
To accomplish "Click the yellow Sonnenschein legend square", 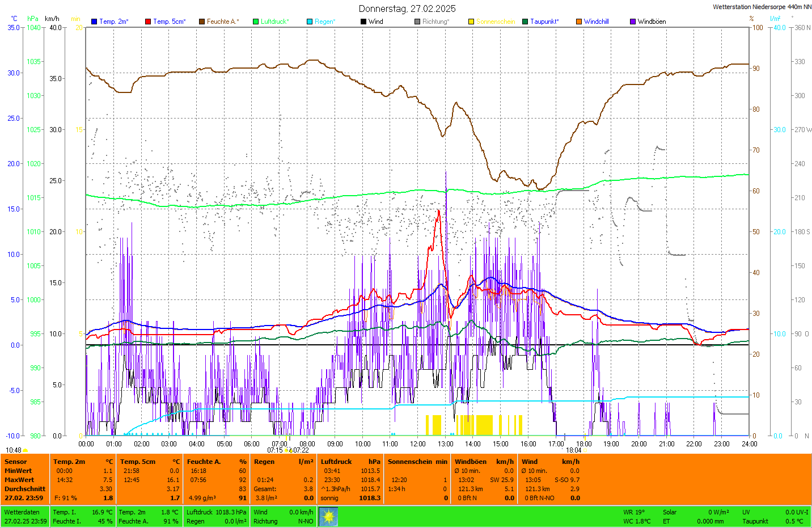I will pyautogui.click(x=471, y=22).
